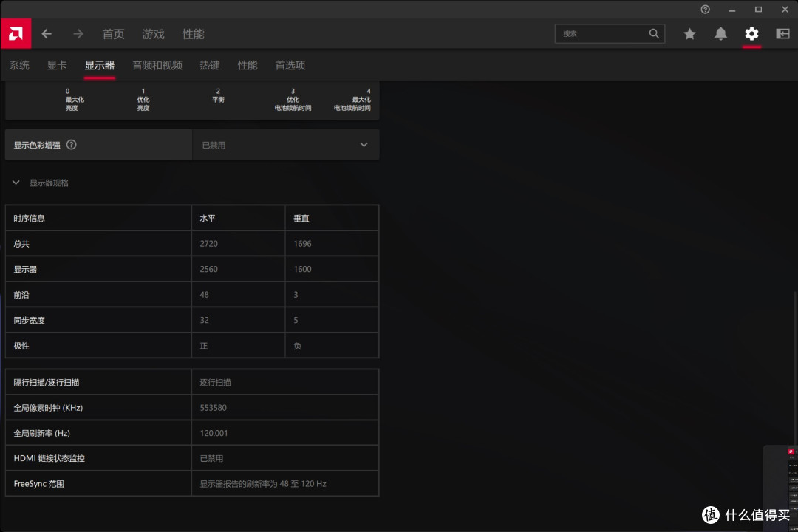This screenshot has height=532, width=798.
Task: Click the display horizontal value 2560
Action: pos(208,269)
